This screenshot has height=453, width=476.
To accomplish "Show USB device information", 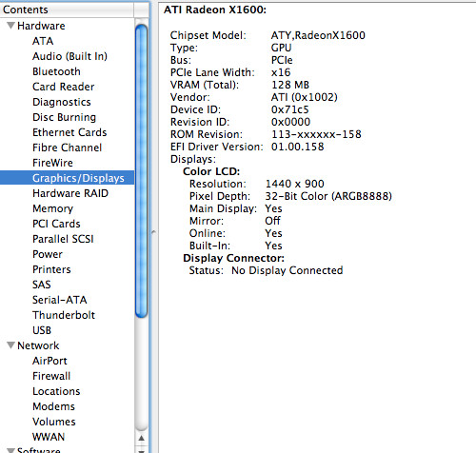I will pyautogui.click(x=42, y=330).
